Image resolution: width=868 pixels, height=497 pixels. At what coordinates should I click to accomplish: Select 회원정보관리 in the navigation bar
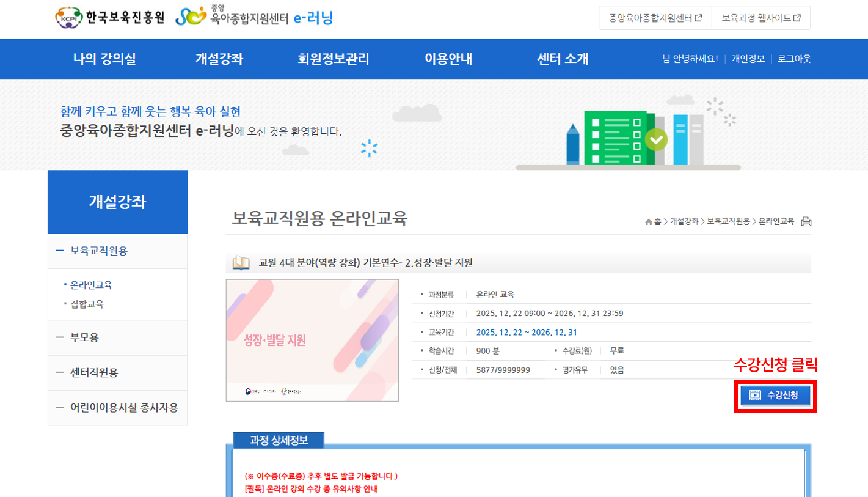click(x=334, y=59)
